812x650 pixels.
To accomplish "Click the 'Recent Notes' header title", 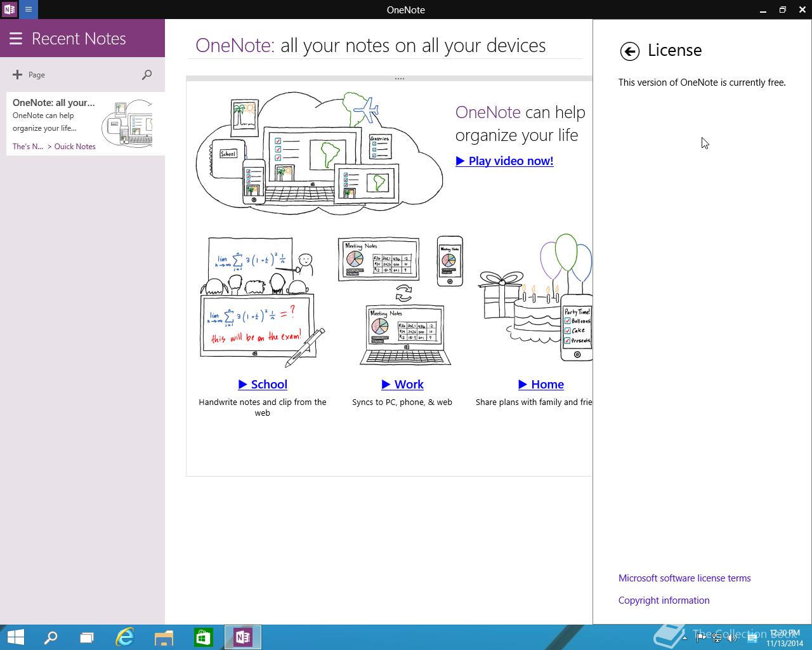I will 79,39.
